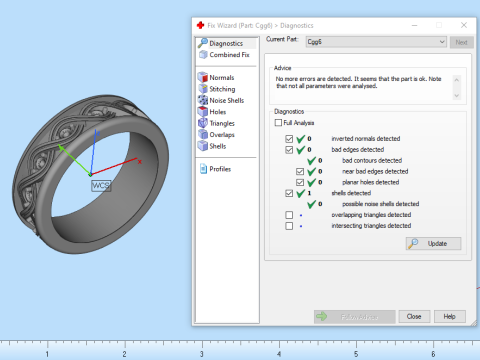The width and height of the screenshot is (480, 360).
Task: Click green checkmark beside shells detected
Action: [301, 193]
